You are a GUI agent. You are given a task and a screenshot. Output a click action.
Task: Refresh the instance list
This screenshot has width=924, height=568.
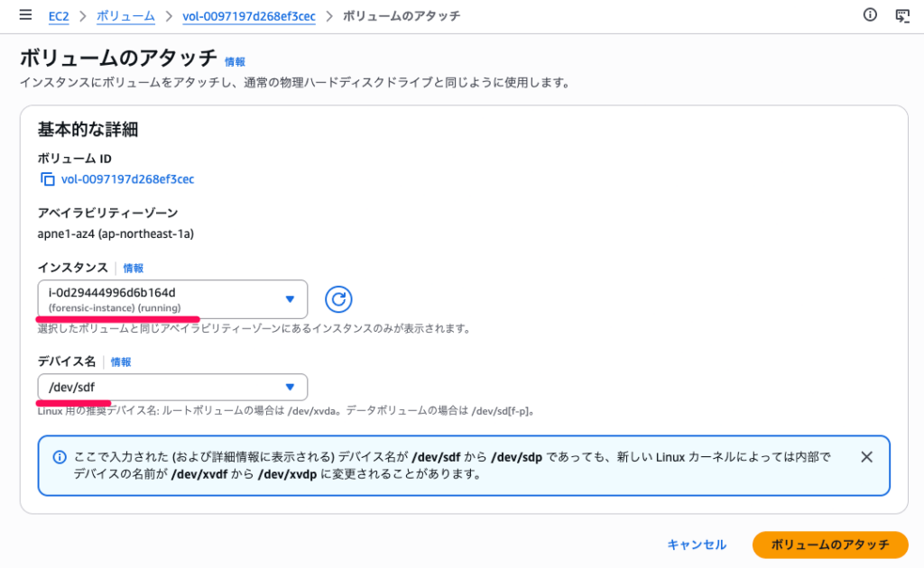[337, 299]
